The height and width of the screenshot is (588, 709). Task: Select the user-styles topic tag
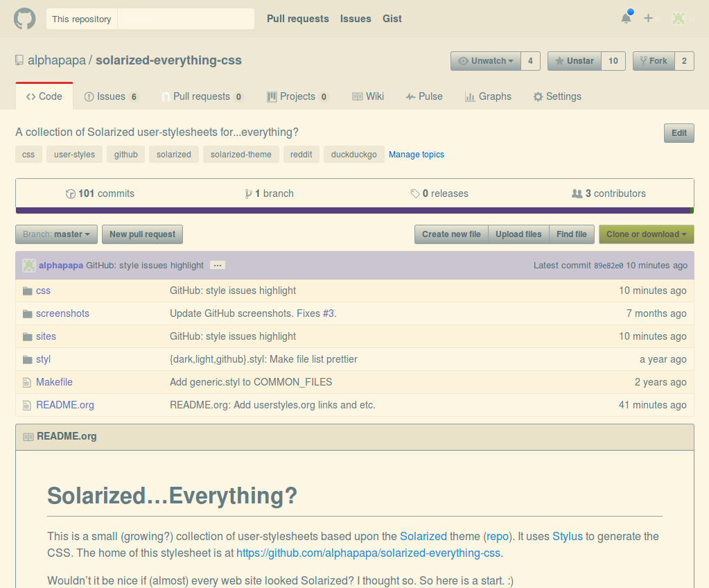pos(75,155)
